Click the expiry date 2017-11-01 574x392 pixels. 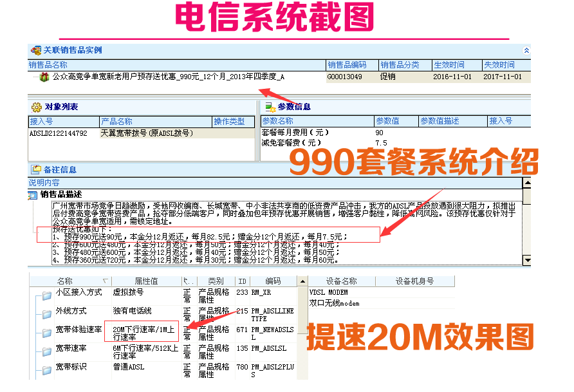coord(503,77)
